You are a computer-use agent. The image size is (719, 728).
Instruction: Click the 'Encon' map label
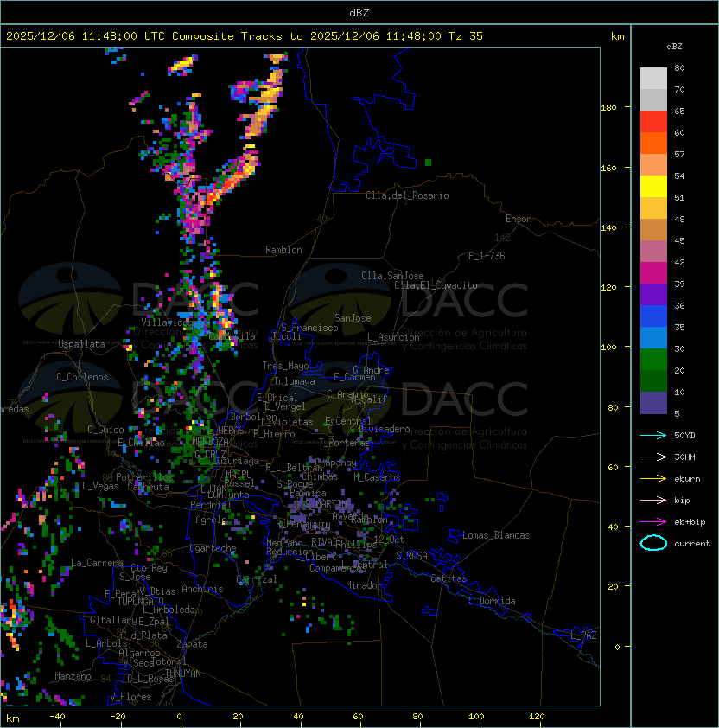click(x=519, y=219)
